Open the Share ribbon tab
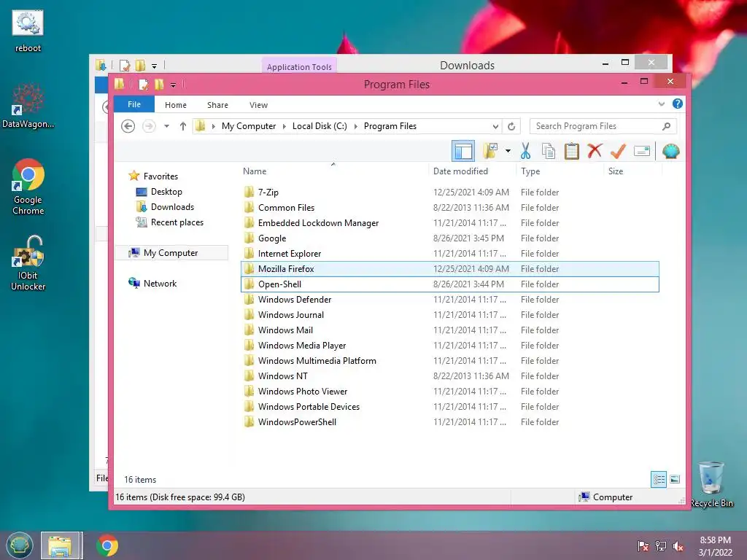The height and width of the screenshot is (560, 747). click(x=217, y=105)
